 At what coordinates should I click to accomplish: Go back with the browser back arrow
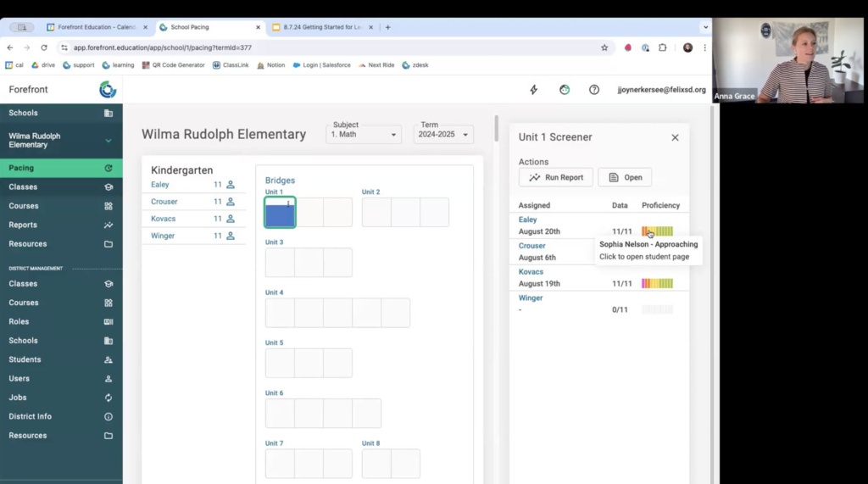point(10,47)
